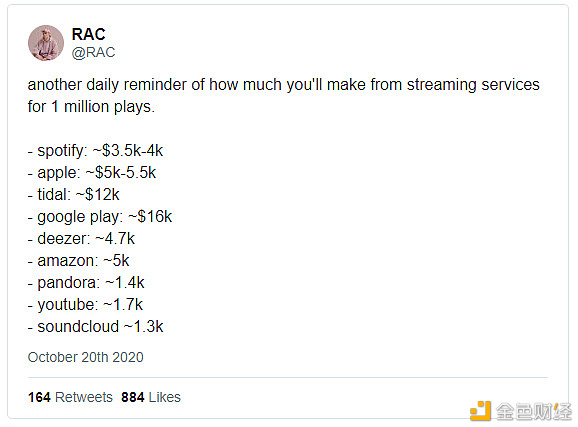
Task: Click the apple ~$5k-5.5k line
Action: tap(92, 173)
